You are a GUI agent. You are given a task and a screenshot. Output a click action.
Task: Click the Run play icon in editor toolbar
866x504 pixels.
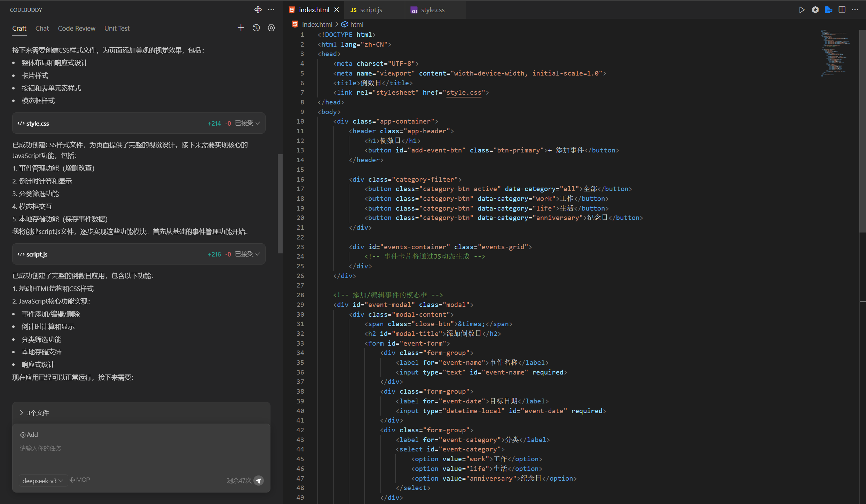[x=802, y=10]
